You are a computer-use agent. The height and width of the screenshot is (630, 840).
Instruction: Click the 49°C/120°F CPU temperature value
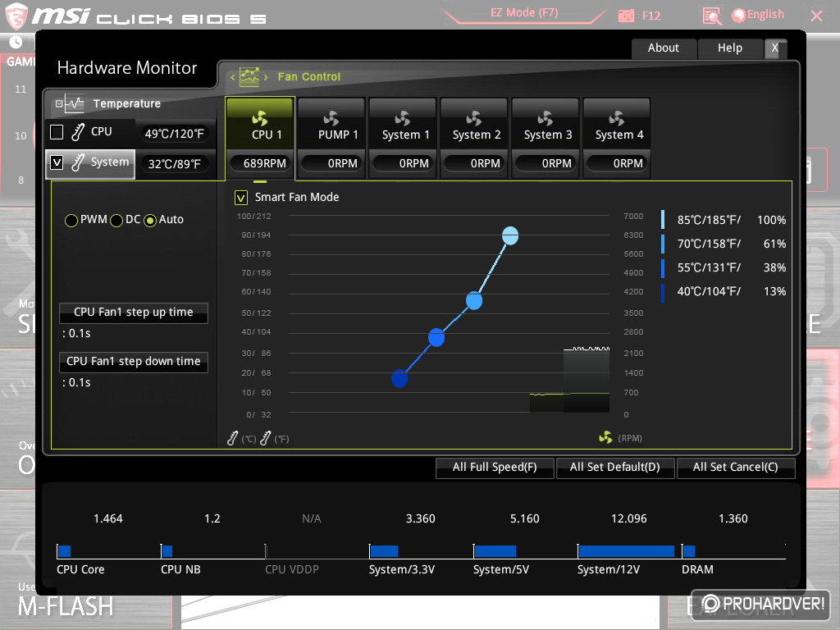point(175,134)
